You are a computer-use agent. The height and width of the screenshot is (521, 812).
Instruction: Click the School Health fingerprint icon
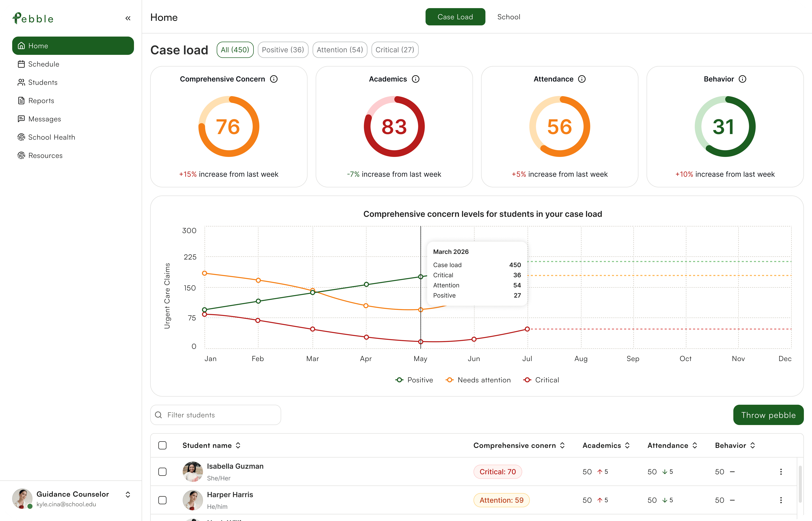(21, 137)
